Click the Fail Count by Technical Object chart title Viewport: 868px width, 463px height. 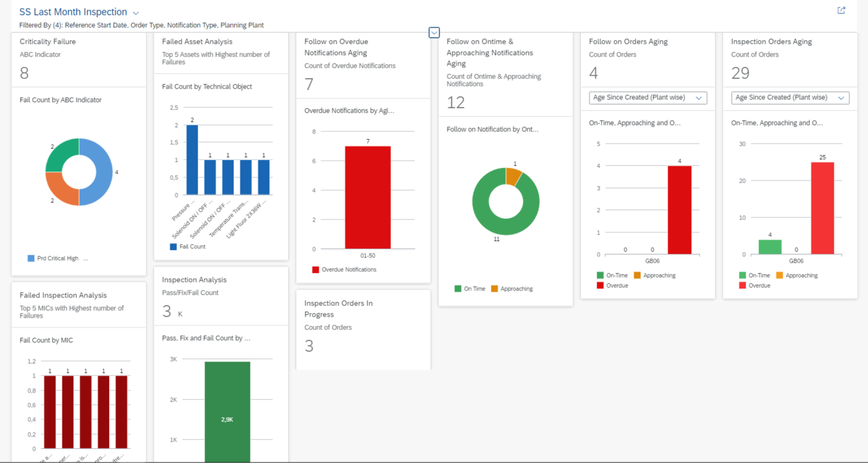pyautogui.click(x=207, y=87)
